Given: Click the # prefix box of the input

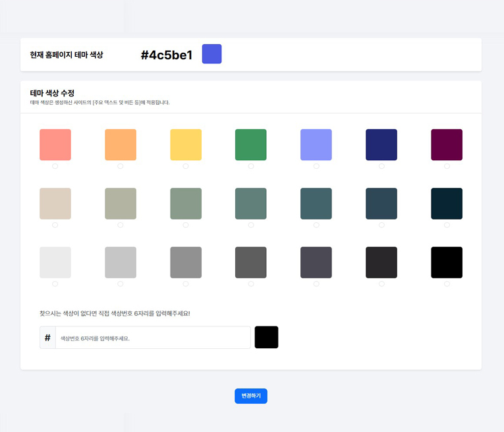Looking at the screenshot, I should tap(47, 338).
